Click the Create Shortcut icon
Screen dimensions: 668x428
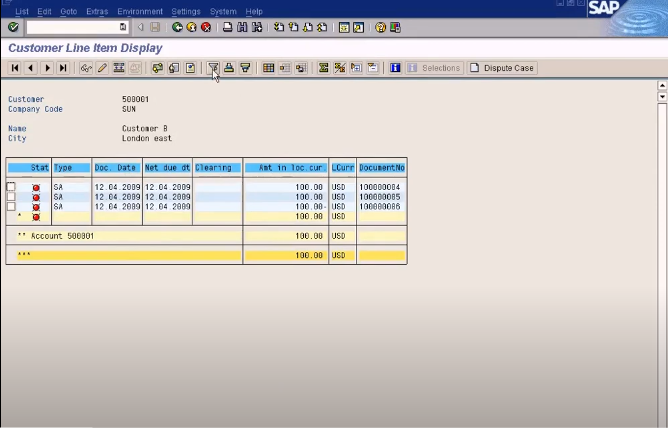(358, 28)
